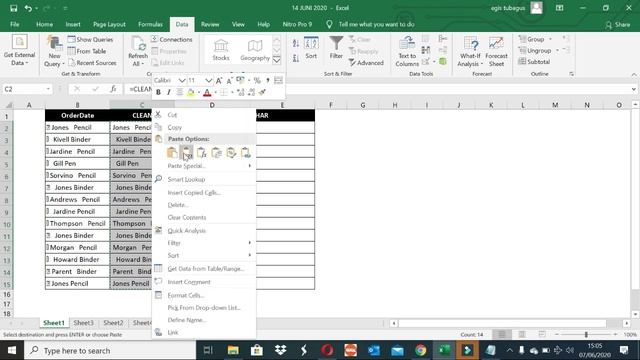Click the Share button
640x360 pixels.
point(618,24)
